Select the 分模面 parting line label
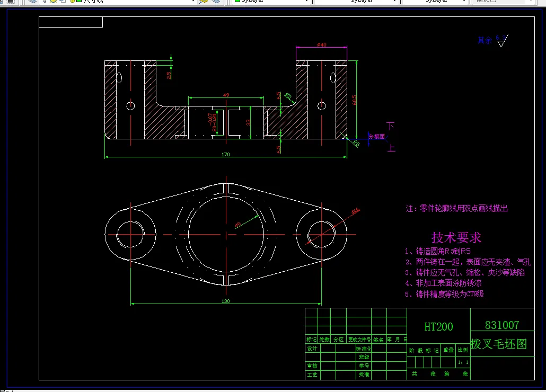 376,136
